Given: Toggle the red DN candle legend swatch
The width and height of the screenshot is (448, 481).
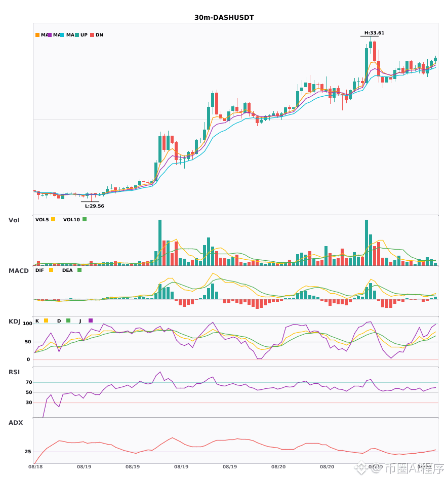Looking at the screenshot, I should (x=92, y=35).
